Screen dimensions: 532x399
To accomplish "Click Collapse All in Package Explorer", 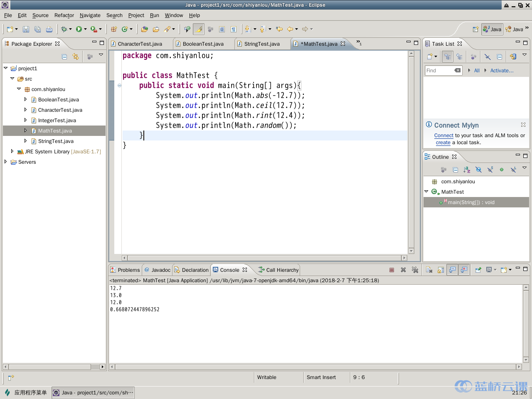I will 64,57.
